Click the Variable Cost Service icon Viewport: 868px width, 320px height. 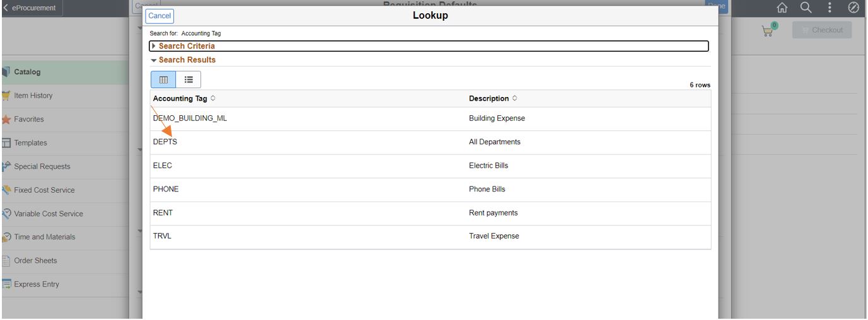tap(6, 214)
